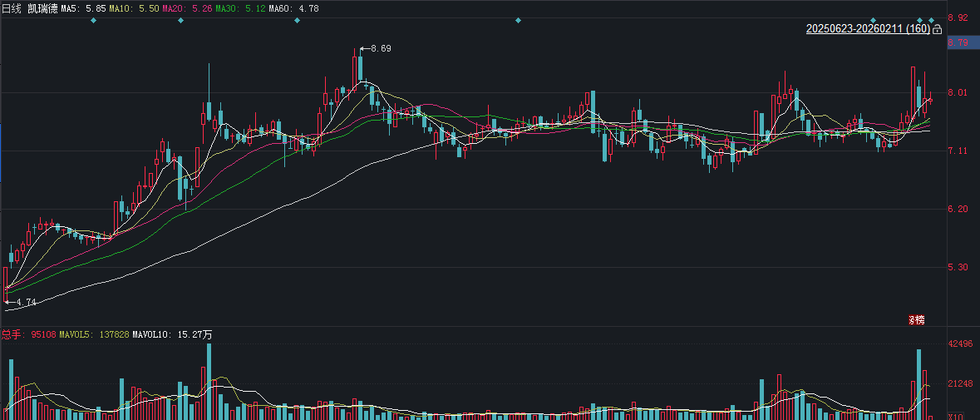Click the red 榜 badge on the chart
Image resolution: width=980 pixels, height=420 pixels.
[917, 319]
